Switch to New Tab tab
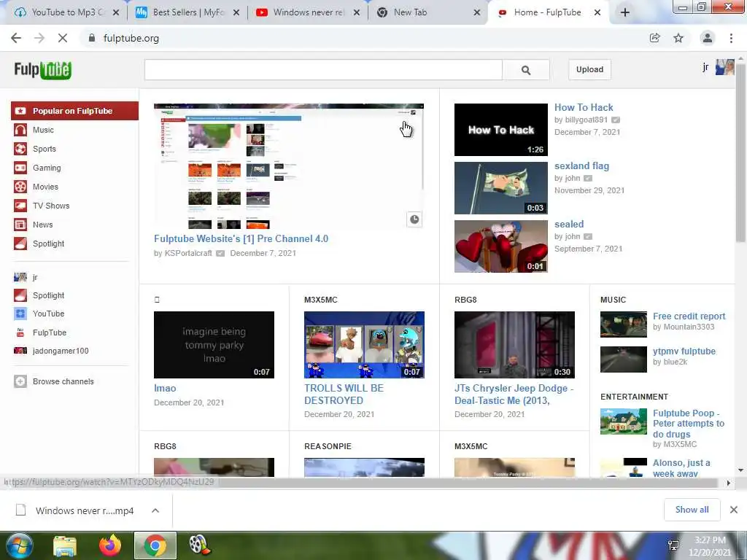 pyautogui.click(x=427, y=12)
